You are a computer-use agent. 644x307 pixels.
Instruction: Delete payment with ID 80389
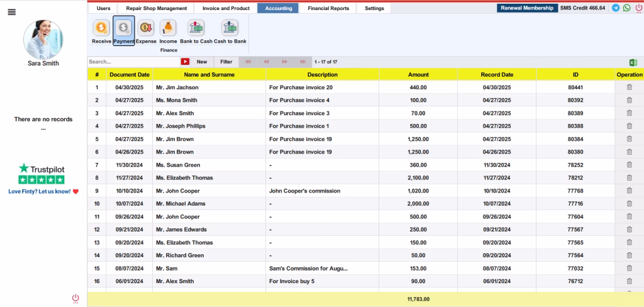[x=629, y=113]
